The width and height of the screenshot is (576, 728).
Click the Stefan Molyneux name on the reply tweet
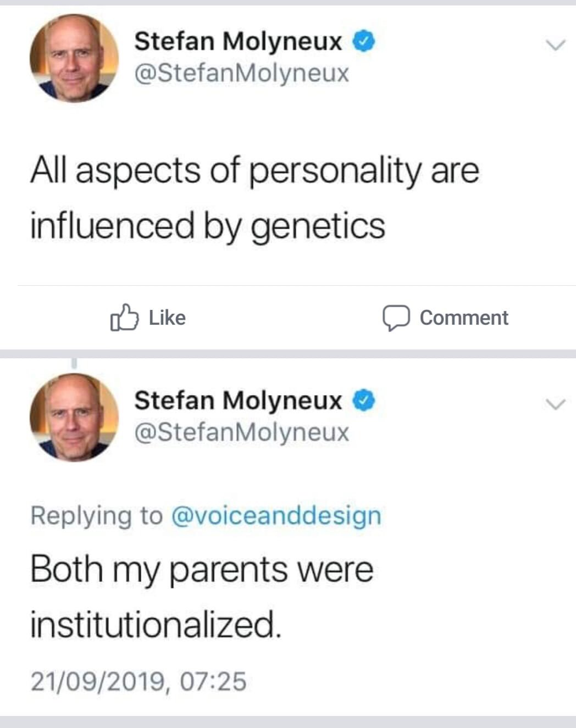238,401
